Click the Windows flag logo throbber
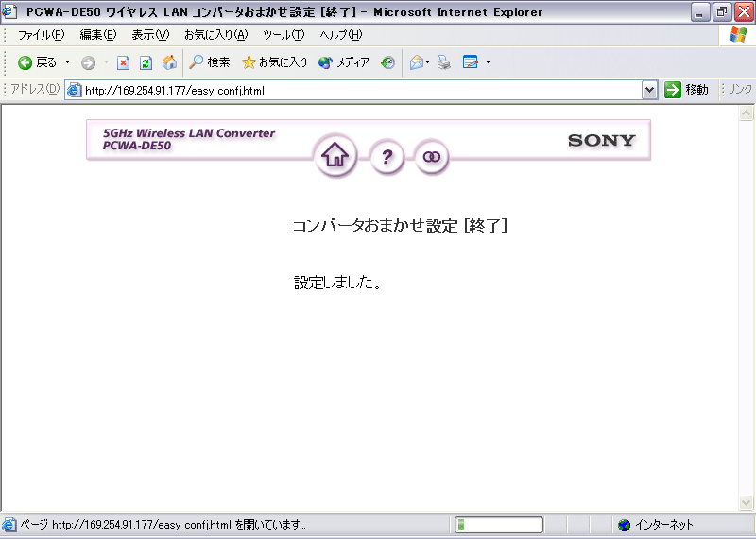 pos(738,35)
